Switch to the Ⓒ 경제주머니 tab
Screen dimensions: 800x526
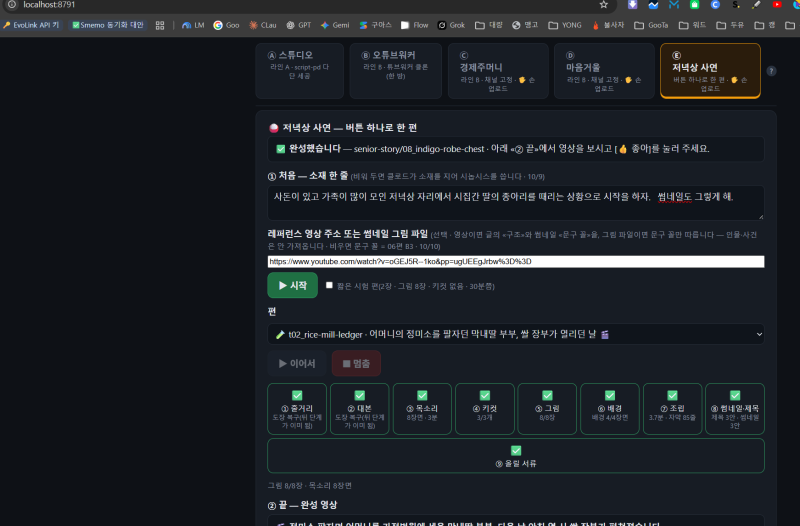498,70
